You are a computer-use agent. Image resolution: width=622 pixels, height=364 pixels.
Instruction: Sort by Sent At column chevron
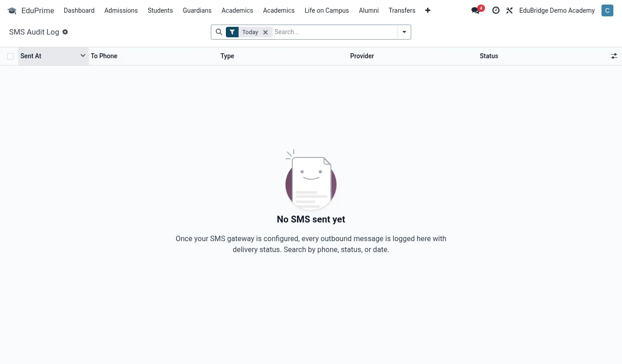coord(83,56)
